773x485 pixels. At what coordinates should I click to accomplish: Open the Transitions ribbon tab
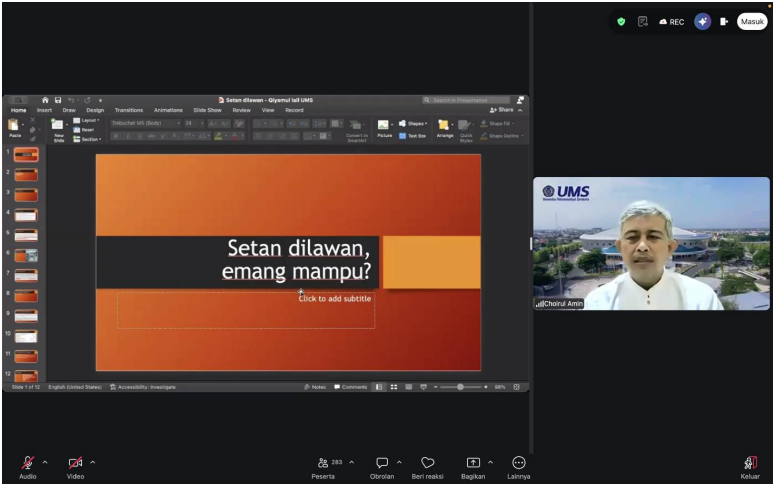(x=129, y=110)
